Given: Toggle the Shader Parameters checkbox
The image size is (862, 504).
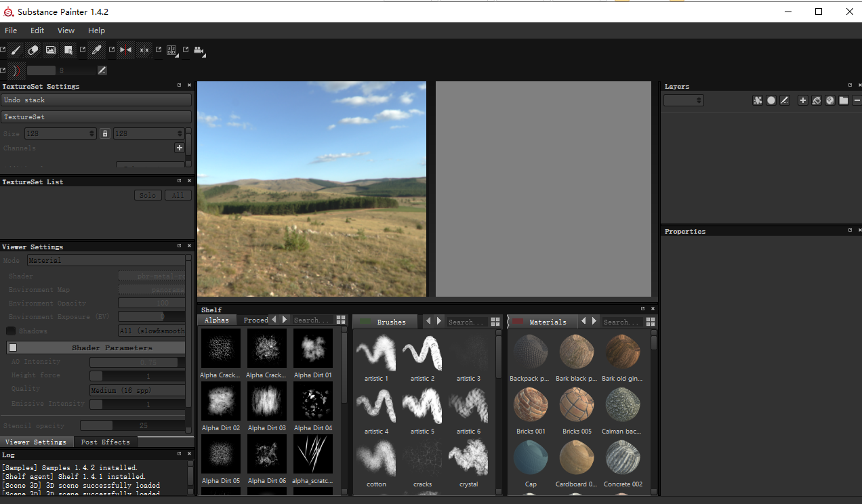Looking at the screenshot, I should pyautogui.click(x=12, y=348).
